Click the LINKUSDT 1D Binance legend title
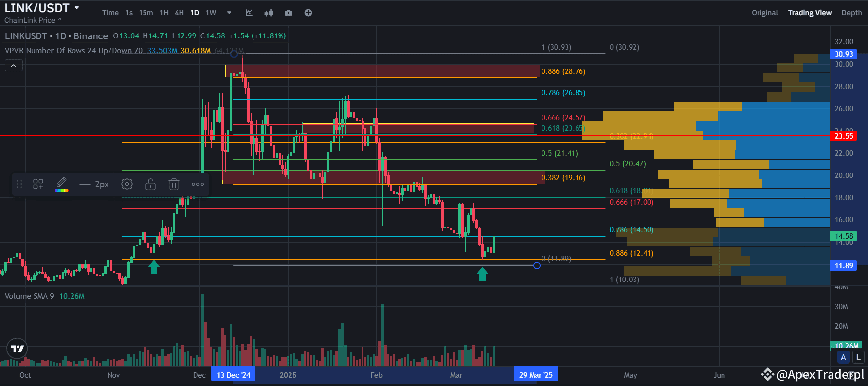This screenshot has width=868, height=386. pos(56,36)
